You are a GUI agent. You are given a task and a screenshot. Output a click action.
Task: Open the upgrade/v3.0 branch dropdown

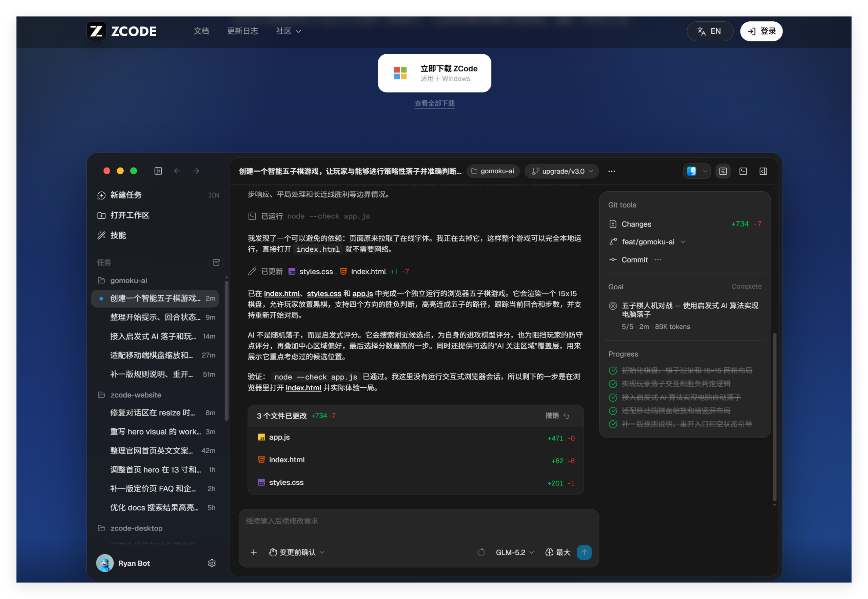pos(561,171)
